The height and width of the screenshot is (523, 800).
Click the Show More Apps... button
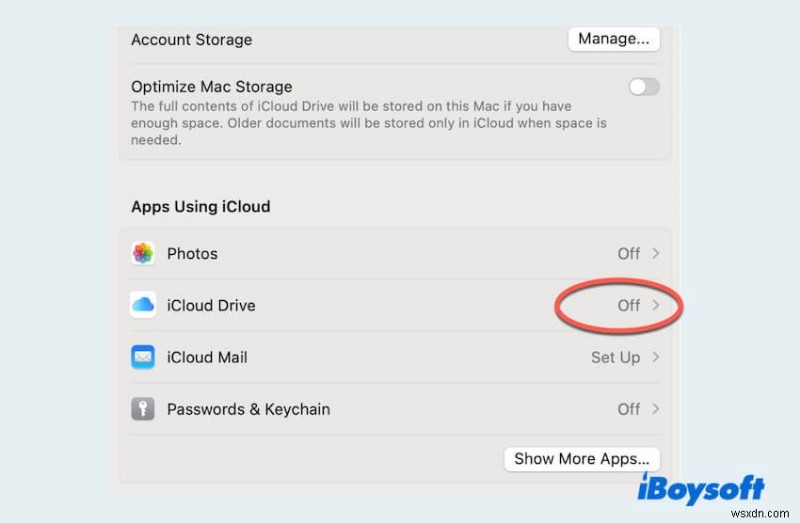(x=582, y=459)
